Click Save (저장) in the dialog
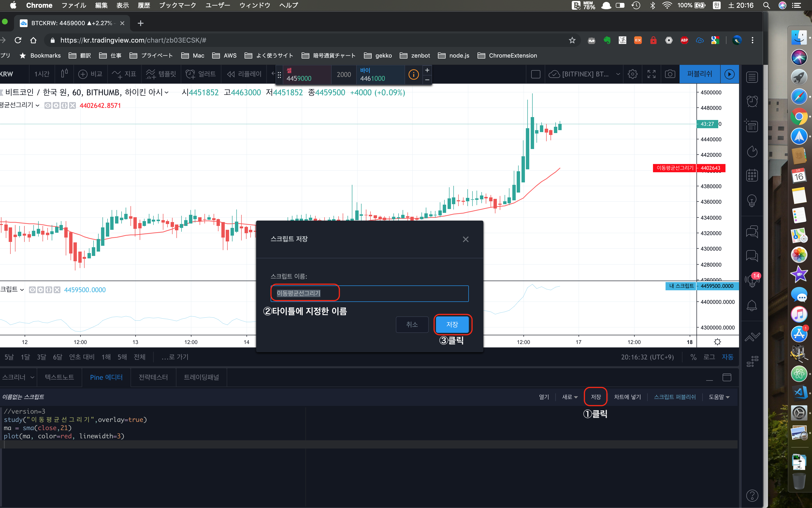The image size is (812, 508). pyautogui.click(x=452, y=324)
